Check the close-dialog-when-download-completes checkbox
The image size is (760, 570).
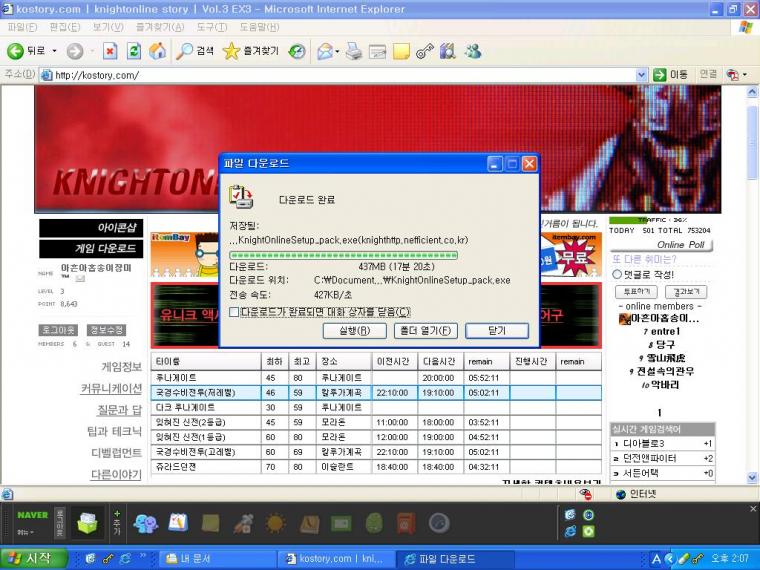(234, 312)
